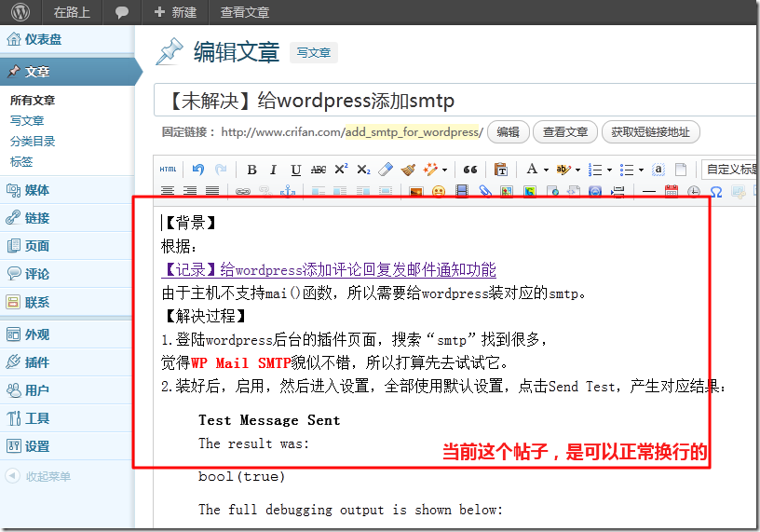Toggle superscript formatting
Image resolution: width=760 pixels, height=532 pixels.
pyautogui.click(x=341, y=169)
